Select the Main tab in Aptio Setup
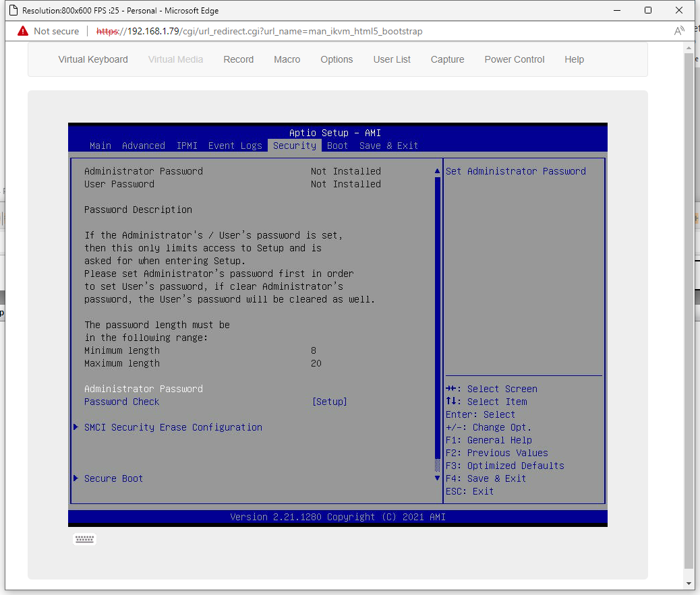This screenshot has height=595, width=700. [100, 146]
